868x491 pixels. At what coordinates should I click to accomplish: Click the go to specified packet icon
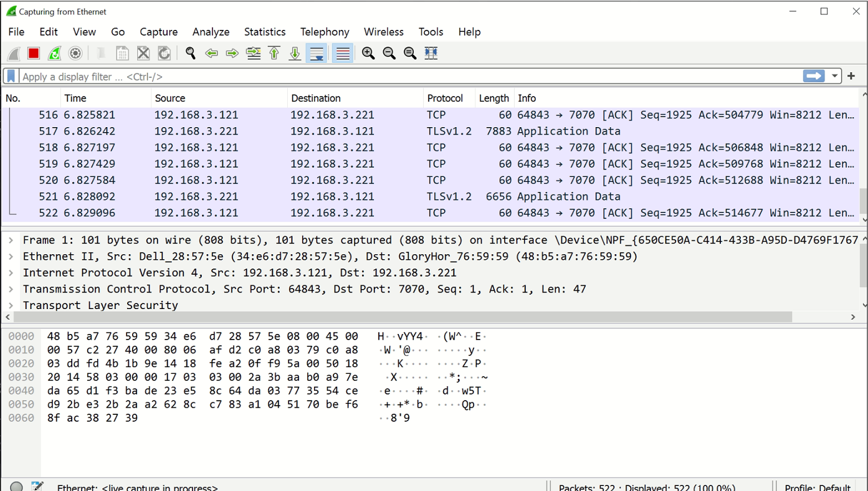[253, 54]
